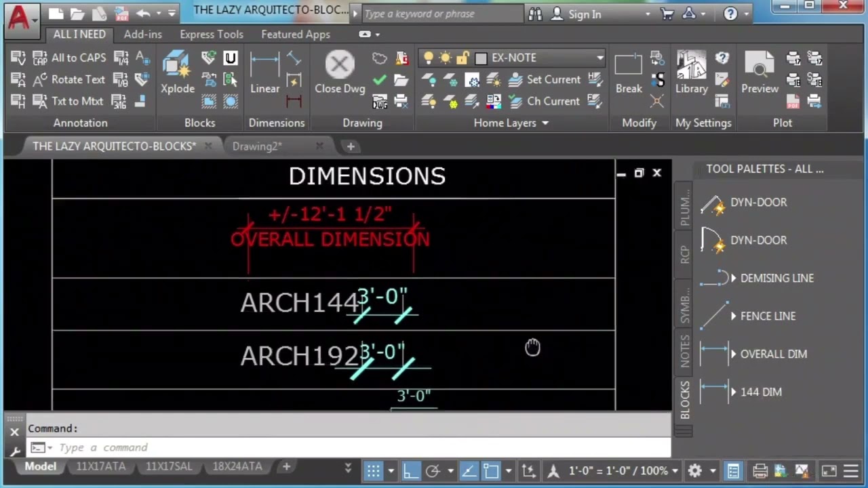Toggle the layer on/off lightbulb icon

(429, 58)
